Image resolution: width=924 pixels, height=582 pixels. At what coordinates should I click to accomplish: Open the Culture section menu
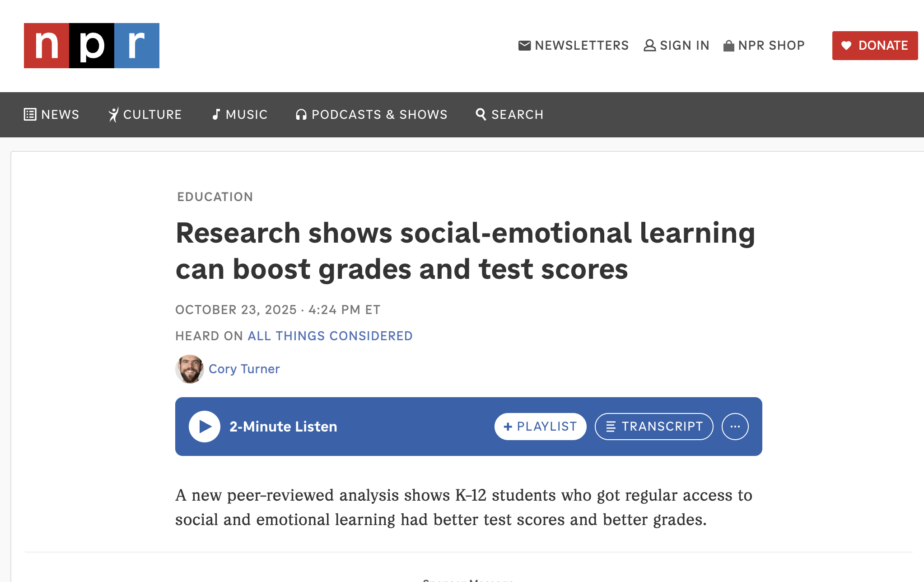click(x=145, y=115)
